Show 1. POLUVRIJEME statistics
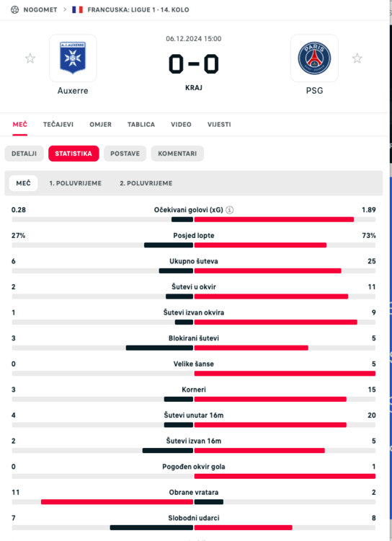This screenshot has width=392, height=541. pos(76,183)
